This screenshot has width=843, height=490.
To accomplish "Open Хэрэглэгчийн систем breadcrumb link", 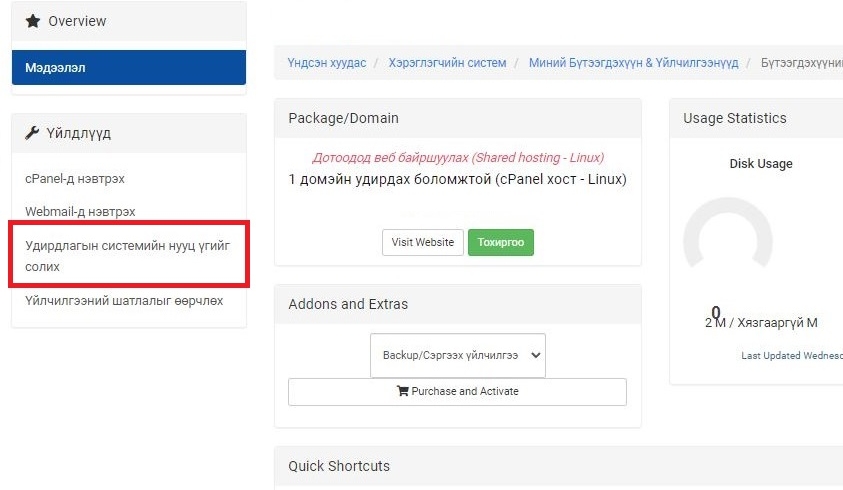I will (447, 63).
